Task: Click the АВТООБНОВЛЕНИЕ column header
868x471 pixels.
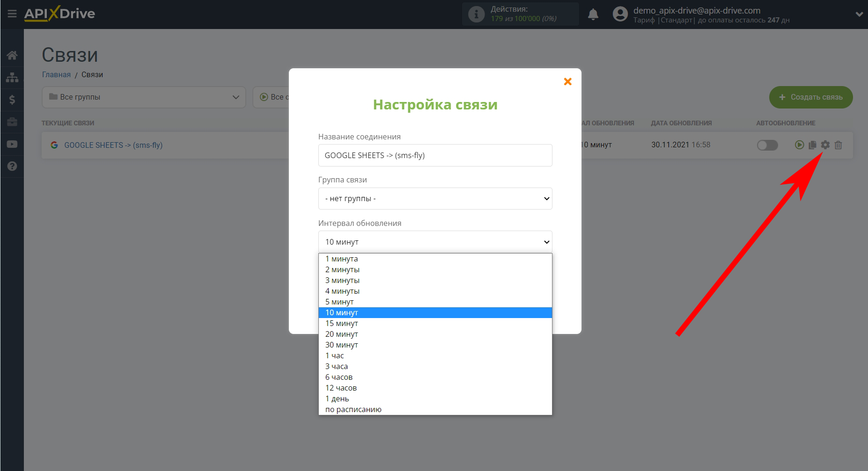Action: point(786,123)
